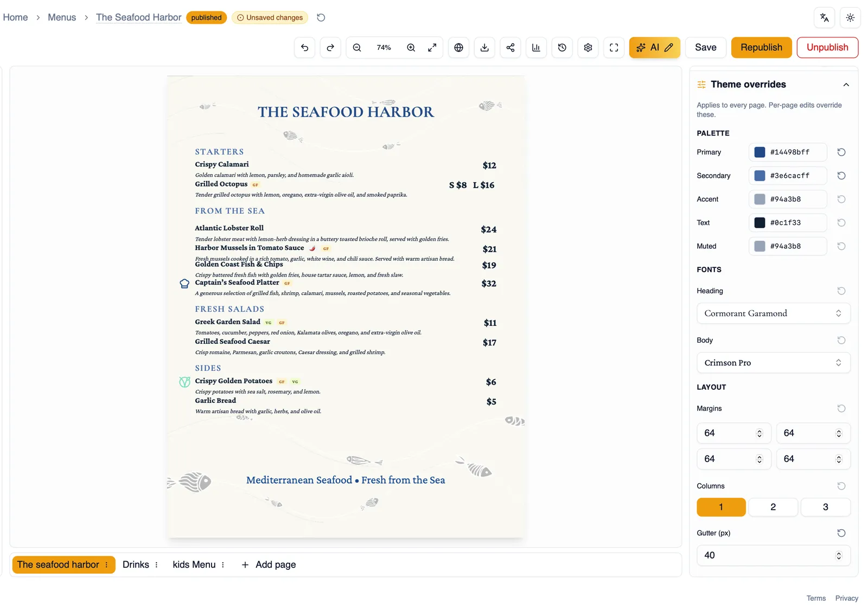
Task: Open the translate icon at top right
Action: 825,17
